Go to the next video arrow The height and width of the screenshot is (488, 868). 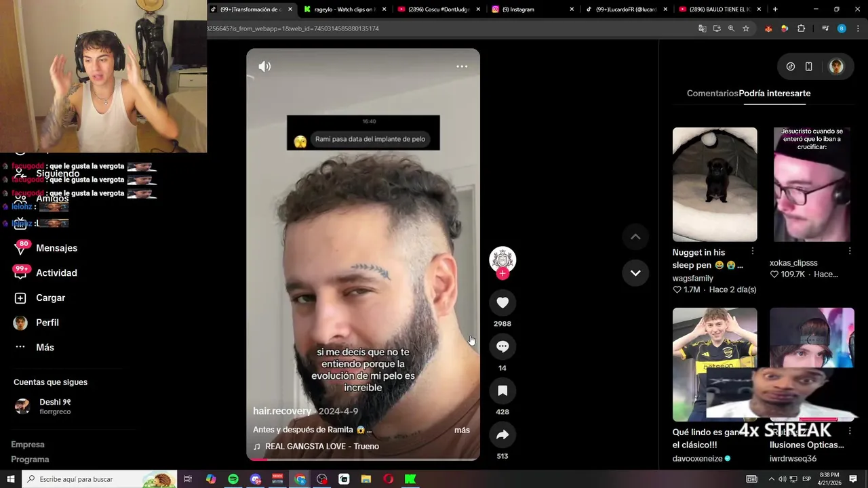click(x=635, y=273)
